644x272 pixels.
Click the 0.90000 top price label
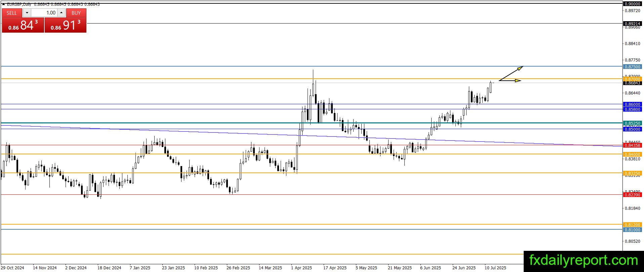coord(632,4)
